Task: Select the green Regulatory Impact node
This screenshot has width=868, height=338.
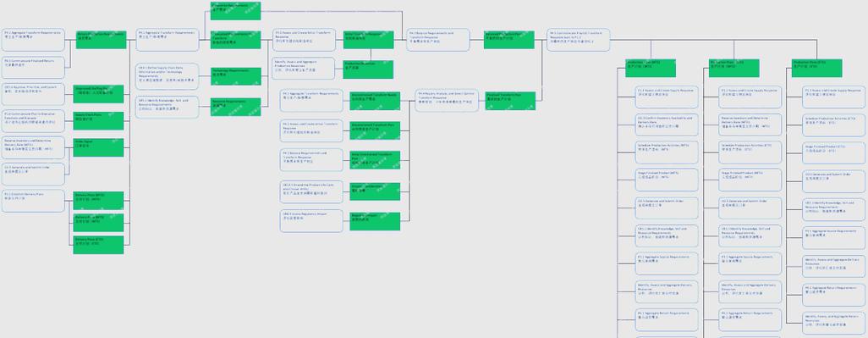Action: pyautogui.click(x=375, y=221)
